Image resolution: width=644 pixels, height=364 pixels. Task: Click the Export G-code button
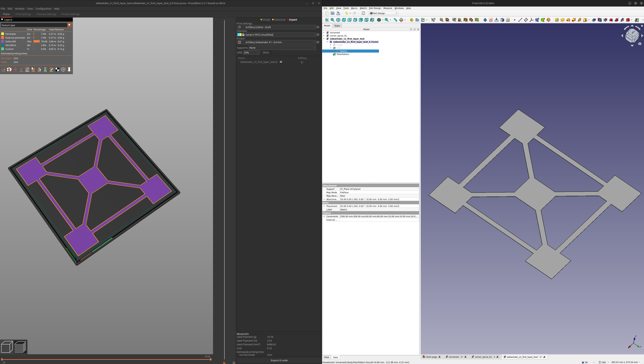[279, 360]
